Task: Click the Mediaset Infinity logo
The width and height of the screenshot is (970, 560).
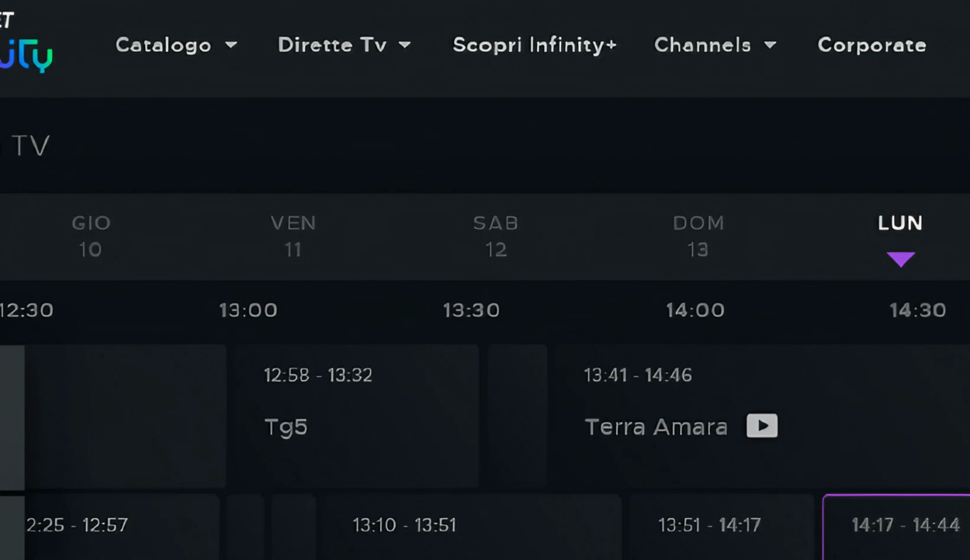Action: [26, 43]
